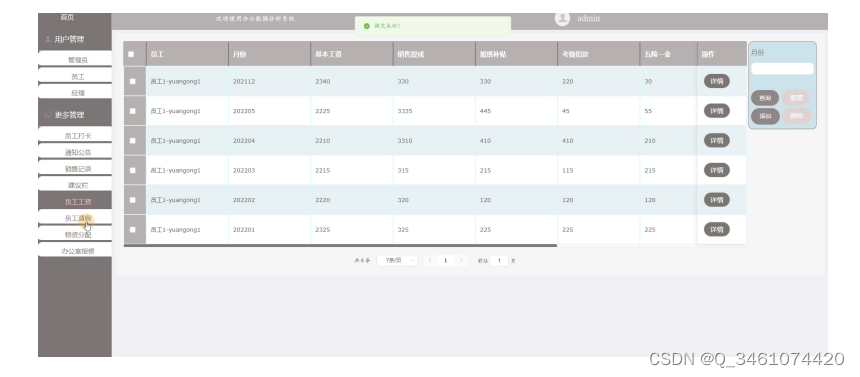Collapse the 更多管理 menu chevron
860x377 pixels.
point(100,115)
